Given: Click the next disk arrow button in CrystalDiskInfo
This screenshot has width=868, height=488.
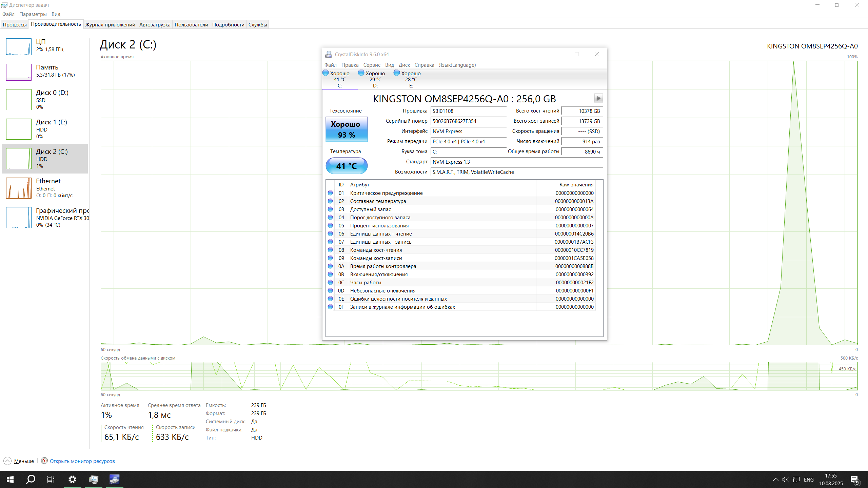Looking at the screenshot, I should 598,98.
